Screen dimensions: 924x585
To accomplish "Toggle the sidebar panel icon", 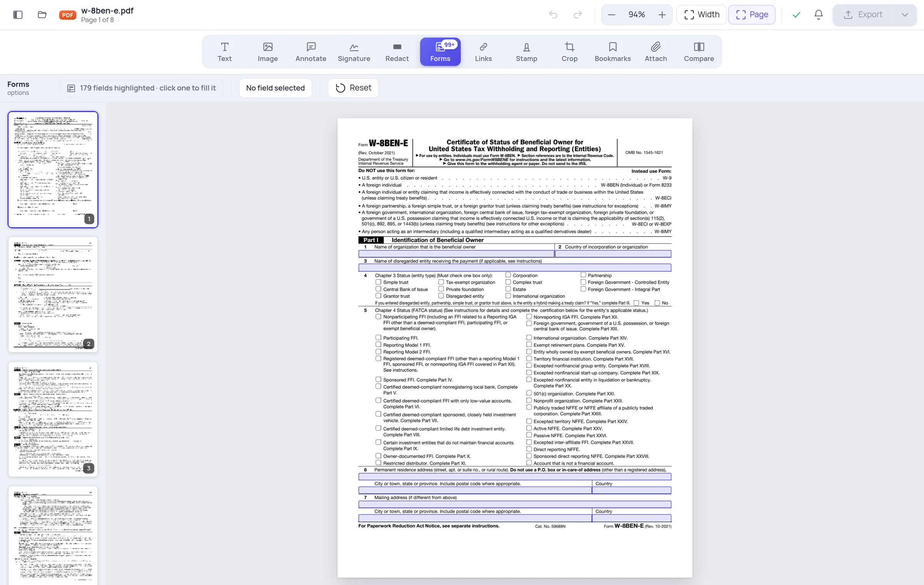I will tap(18, 15).
